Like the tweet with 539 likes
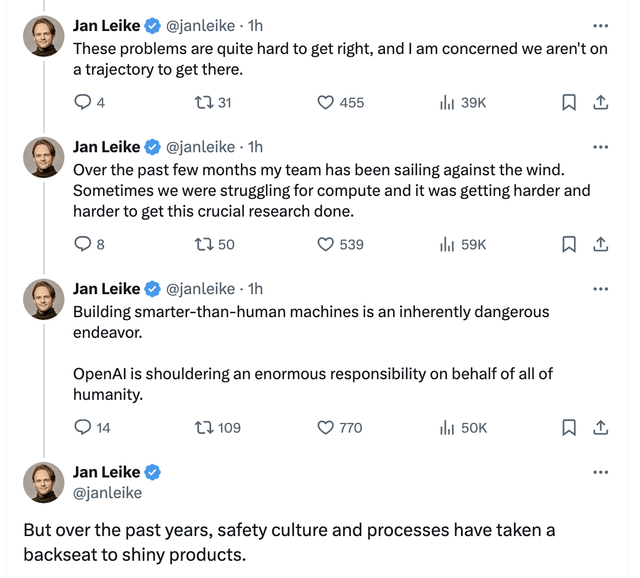 click(340, 244)
